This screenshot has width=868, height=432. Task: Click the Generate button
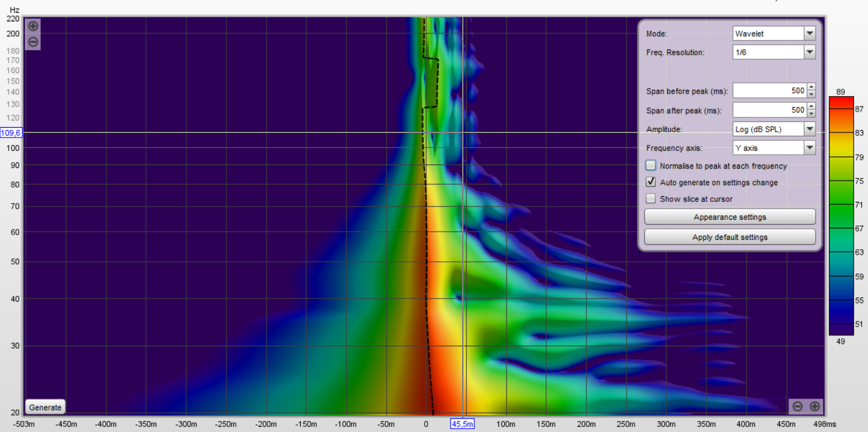(45, 407)
